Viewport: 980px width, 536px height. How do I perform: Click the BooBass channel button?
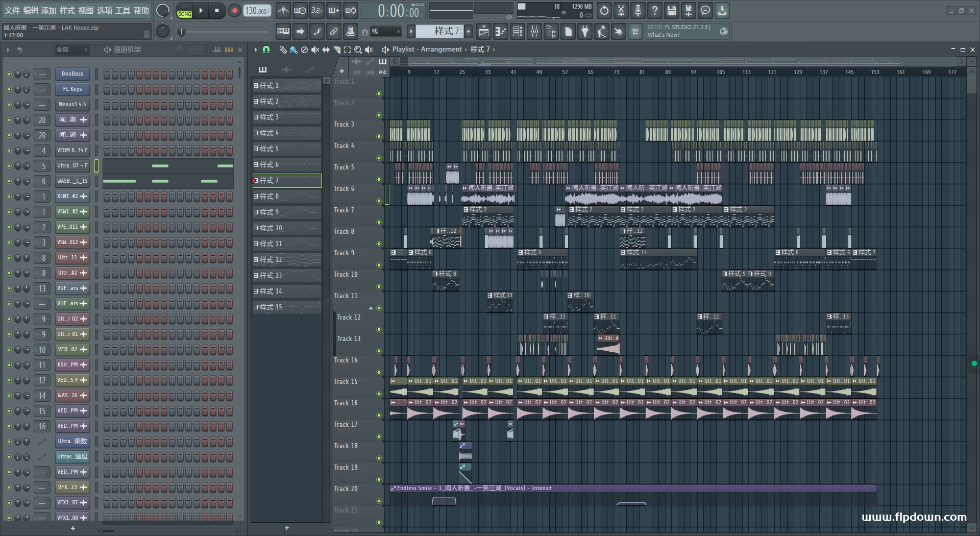[72, 74]
